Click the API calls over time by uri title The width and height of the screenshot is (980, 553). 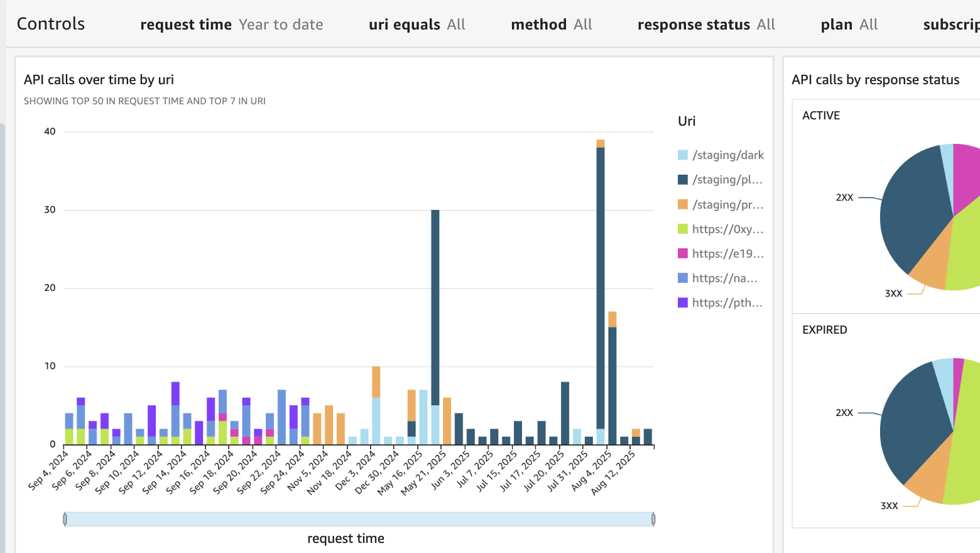click(x=99, y=80)
